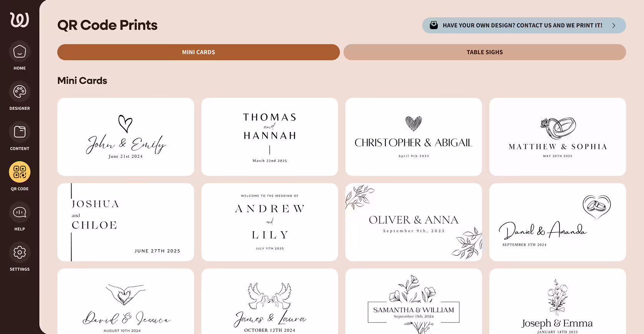
Task: Select the Matthew & Sophia card design
Action: (x=558, y=137)
